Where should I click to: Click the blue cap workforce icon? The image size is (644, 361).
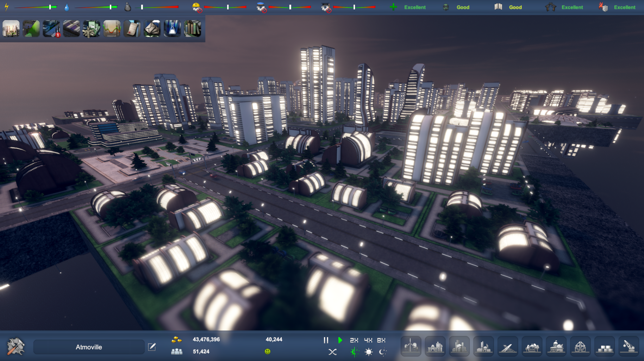[261, 7]
